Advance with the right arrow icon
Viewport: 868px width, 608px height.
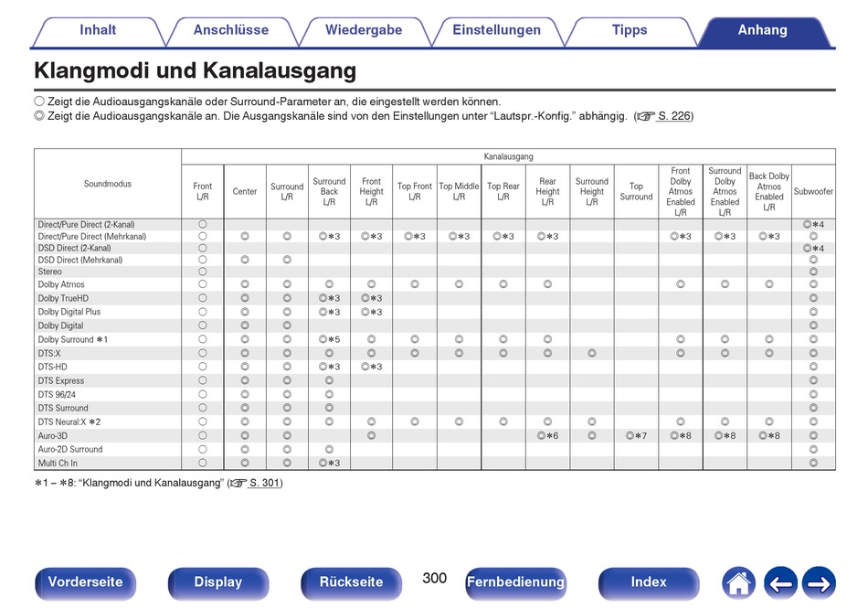(820, 583)
